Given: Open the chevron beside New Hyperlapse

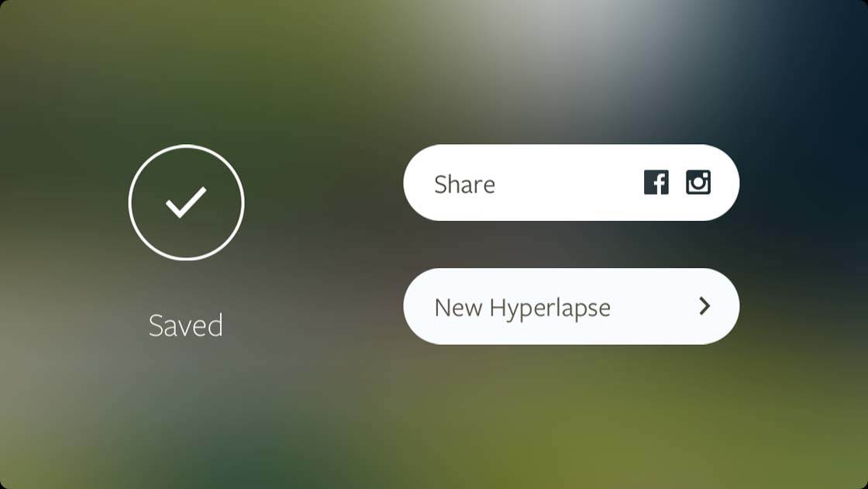Looking at the screenshot, I should pos(704,305).
